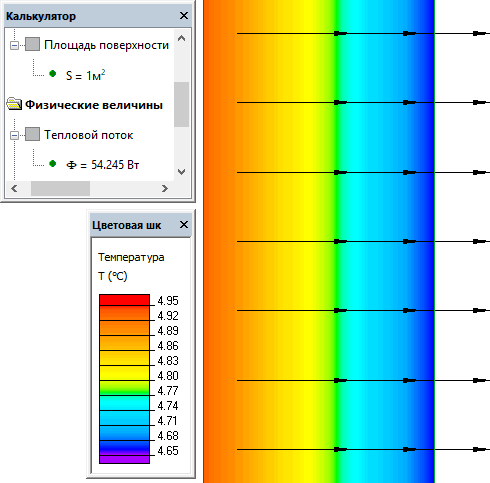Click green bullet next to Ф = 54.245 Вт
This screenshot has height=483, width=490.
(x=52, y=164)
